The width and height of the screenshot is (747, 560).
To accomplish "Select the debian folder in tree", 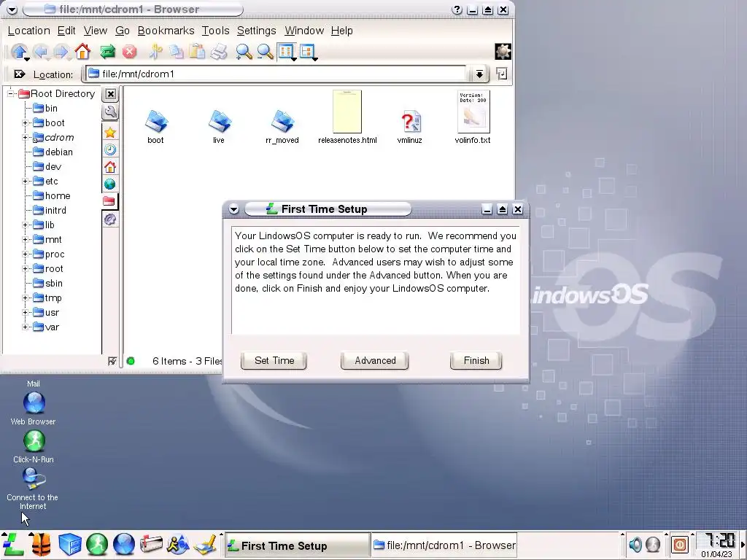I will tap(53, 152).
